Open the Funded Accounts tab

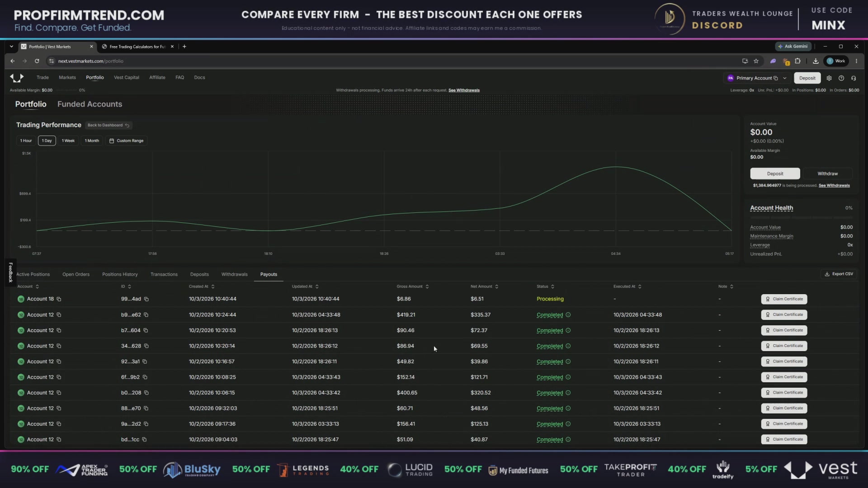(90, 104)
